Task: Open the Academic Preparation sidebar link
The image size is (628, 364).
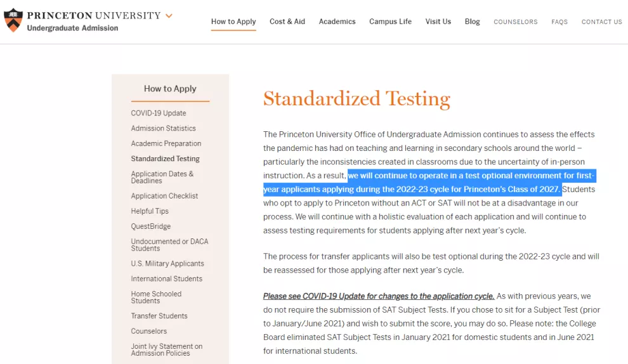Action: 166,144
